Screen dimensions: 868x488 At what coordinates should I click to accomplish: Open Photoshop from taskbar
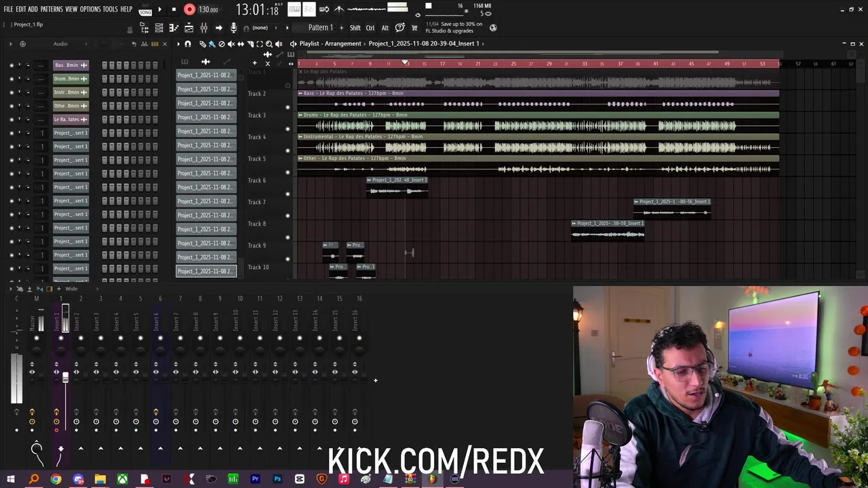[277, 479]
